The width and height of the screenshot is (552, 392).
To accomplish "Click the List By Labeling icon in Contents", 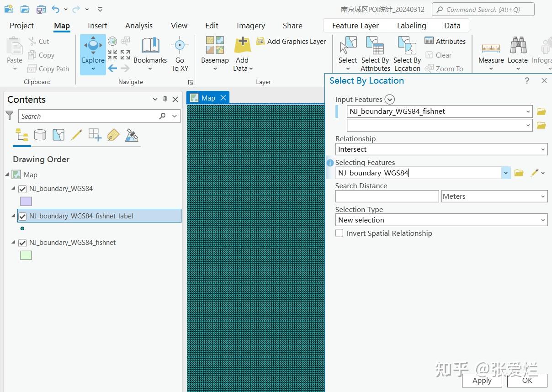I will 113,135.
